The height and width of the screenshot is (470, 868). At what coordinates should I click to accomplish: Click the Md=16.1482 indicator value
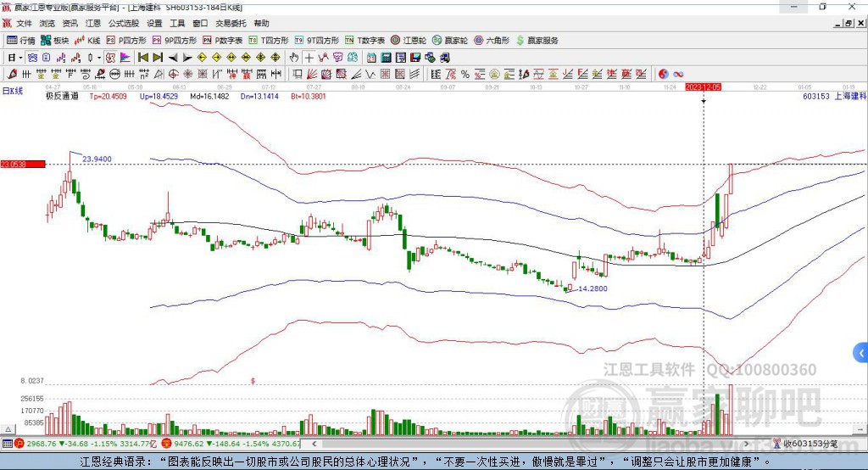(209, 97)
